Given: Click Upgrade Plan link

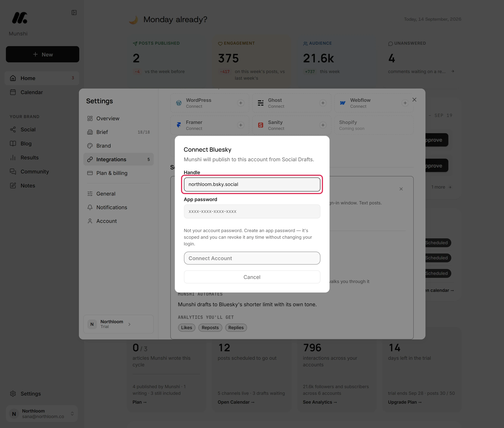Looking at the screenshot, I should click(x=405, y=402).
